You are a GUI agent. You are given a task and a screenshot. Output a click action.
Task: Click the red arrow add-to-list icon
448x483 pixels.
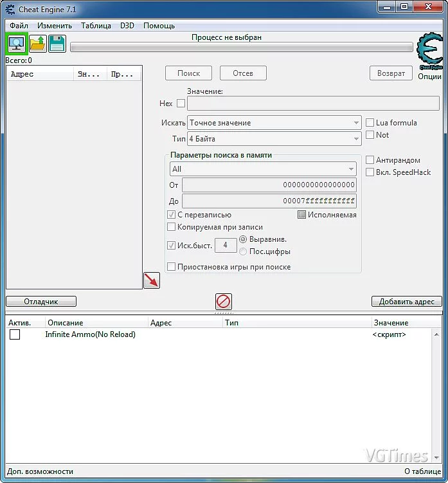pos(152,280)
